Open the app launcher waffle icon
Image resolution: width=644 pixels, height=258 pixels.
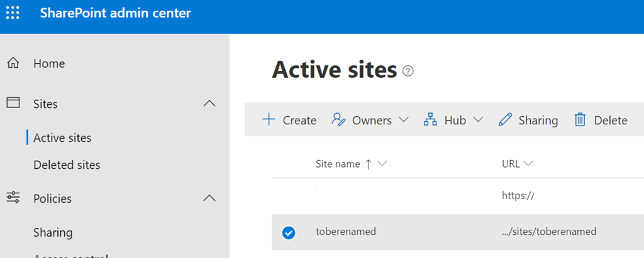click(x=13, y=13)
